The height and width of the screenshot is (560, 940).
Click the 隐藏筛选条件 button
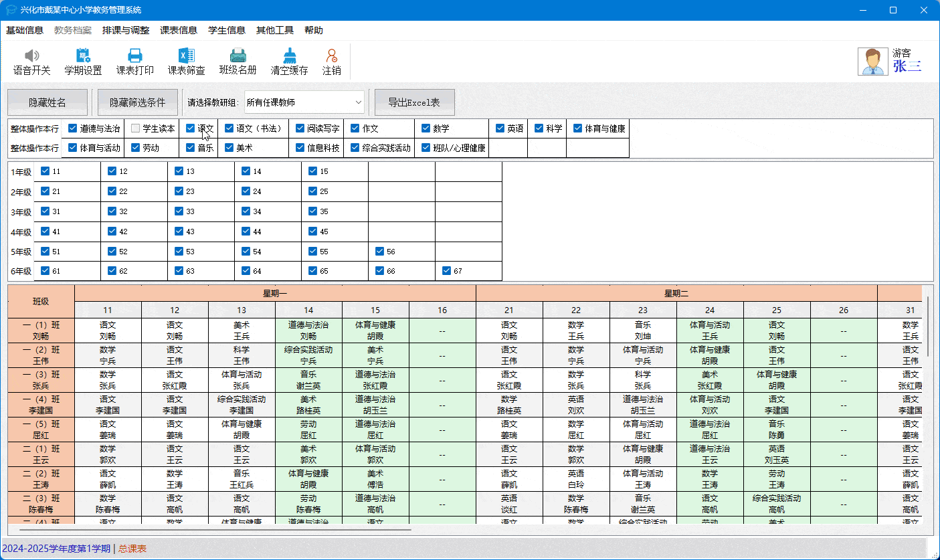tap(137, 102)
